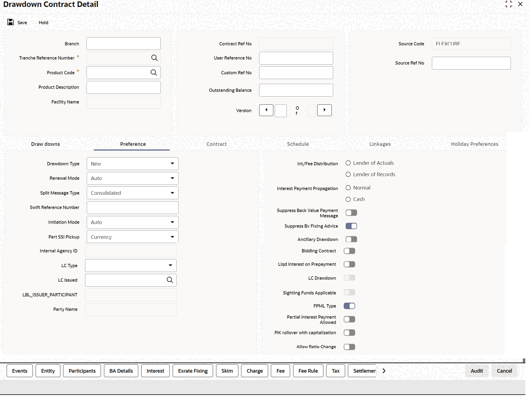Toggle Suppress Back Value Payment Message
The height and width of the screenshot is (403, 532).
pos(351,213)
